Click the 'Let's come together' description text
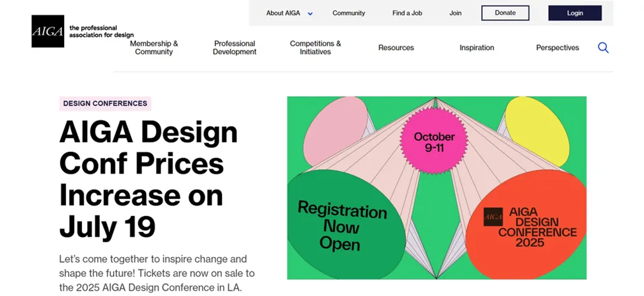The height and width of the screenshot is (296, 644). [x=157, y=273]
